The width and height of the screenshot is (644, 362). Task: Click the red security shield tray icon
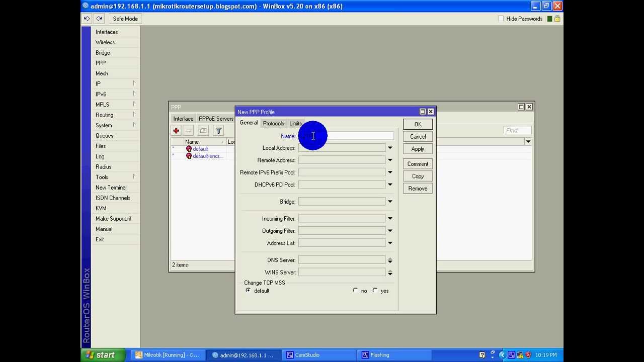tap(528, 355)
